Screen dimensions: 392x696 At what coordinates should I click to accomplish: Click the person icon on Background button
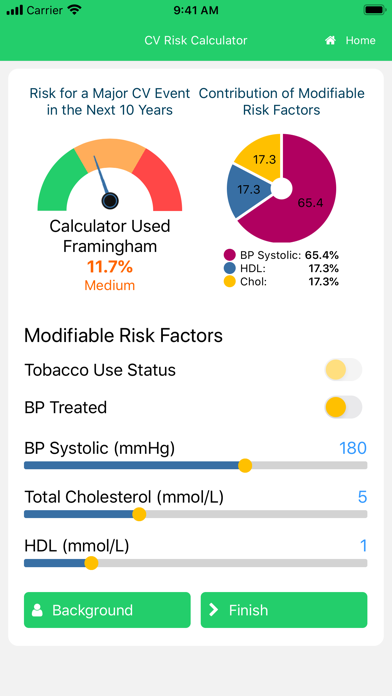tap(37, 610)
